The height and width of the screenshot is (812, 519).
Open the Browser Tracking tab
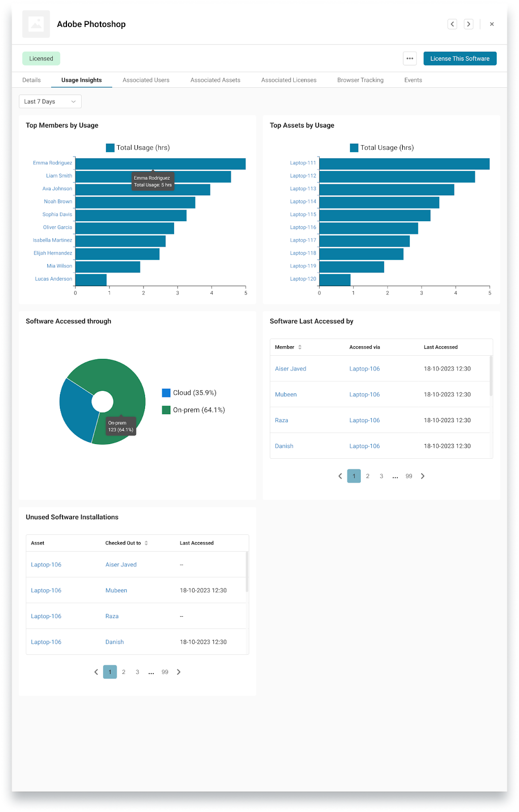click(360, 80)
